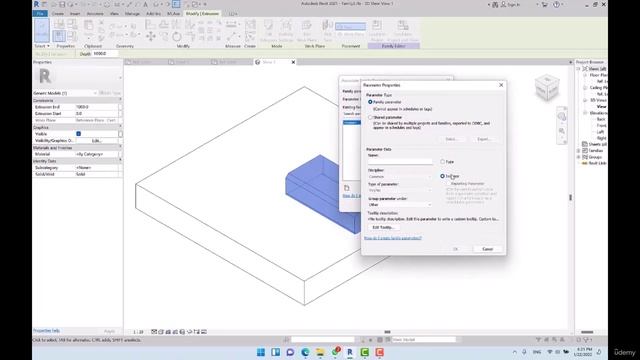Open the family parameters help link
640x360 pixels.
(x=393, y=238)
